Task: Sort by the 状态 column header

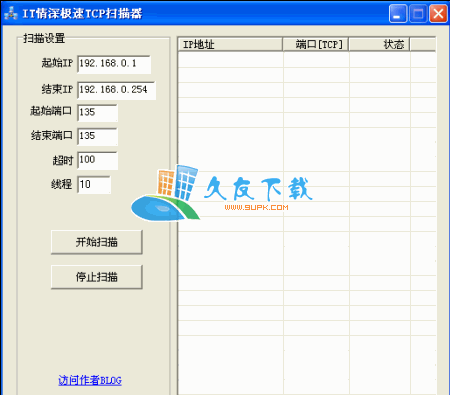Action: click(x=379, y=44)
